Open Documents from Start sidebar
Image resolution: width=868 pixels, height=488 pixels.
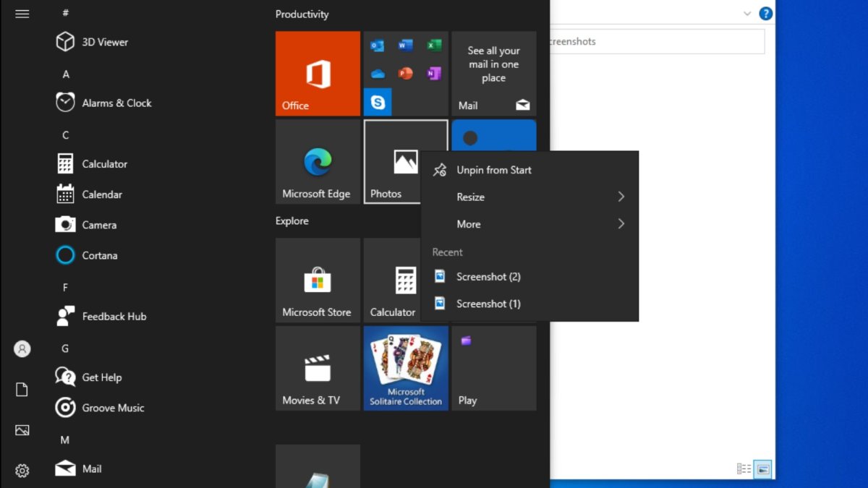(x=22, y=390)
